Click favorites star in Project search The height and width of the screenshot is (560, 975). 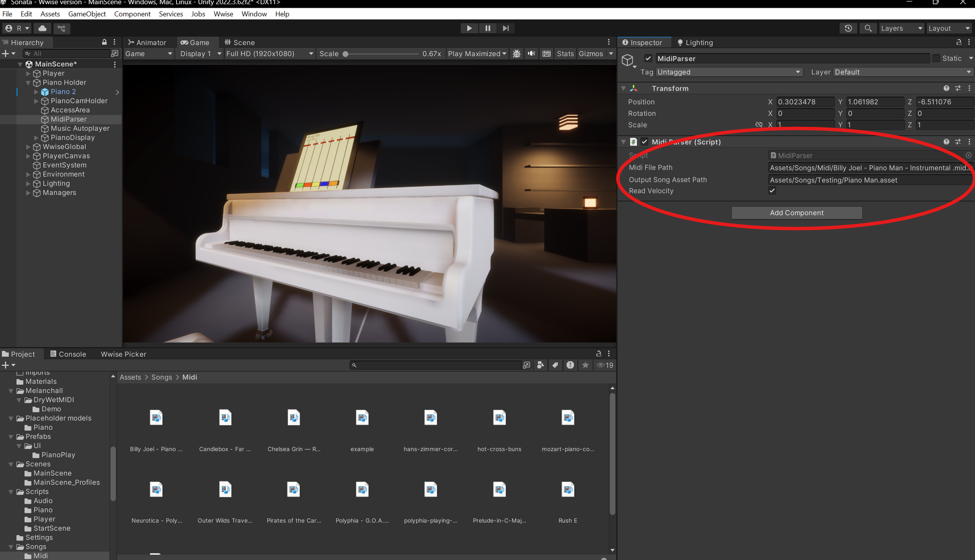585,365
